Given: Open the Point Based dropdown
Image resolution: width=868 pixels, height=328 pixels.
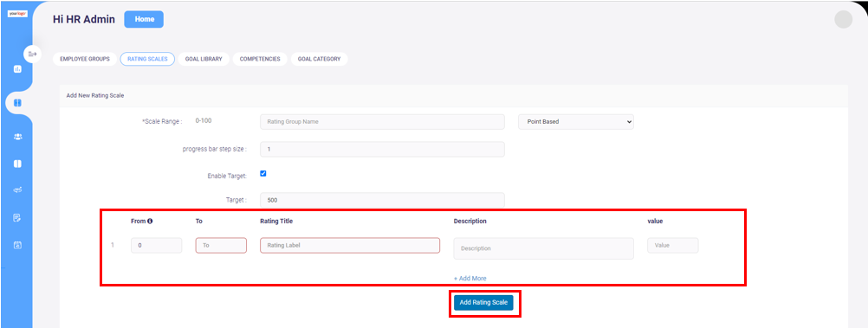Looking at the screenshot, I should tap(576, 122).
